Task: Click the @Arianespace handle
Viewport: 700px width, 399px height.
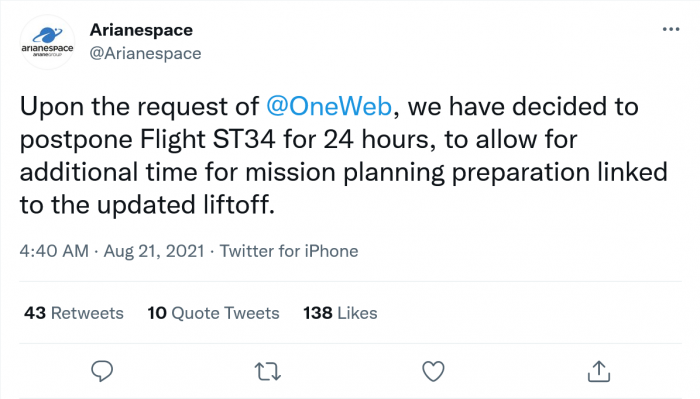Action: coord(145,54)
